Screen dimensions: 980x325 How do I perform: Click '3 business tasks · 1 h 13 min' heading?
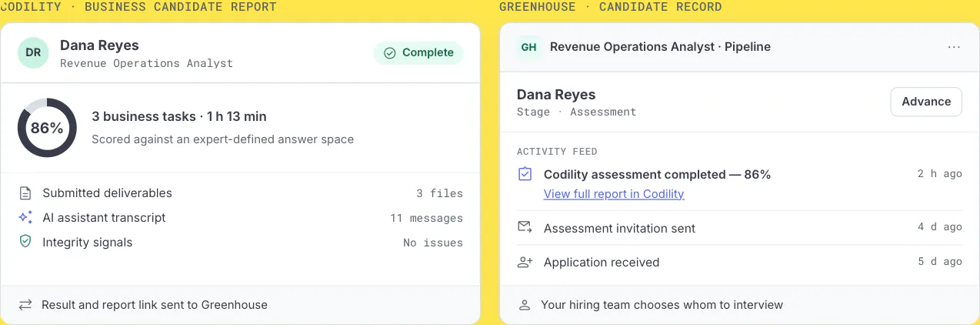(179, 116)
